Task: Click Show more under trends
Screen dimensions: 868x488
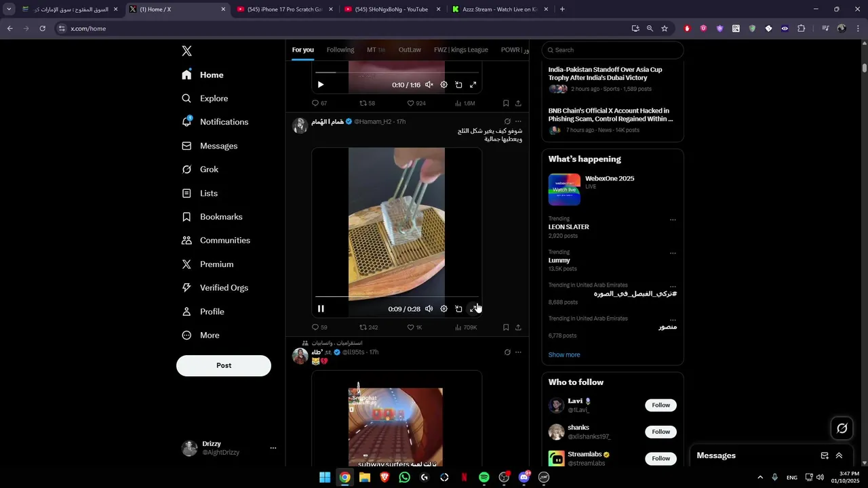Action: 564,354
